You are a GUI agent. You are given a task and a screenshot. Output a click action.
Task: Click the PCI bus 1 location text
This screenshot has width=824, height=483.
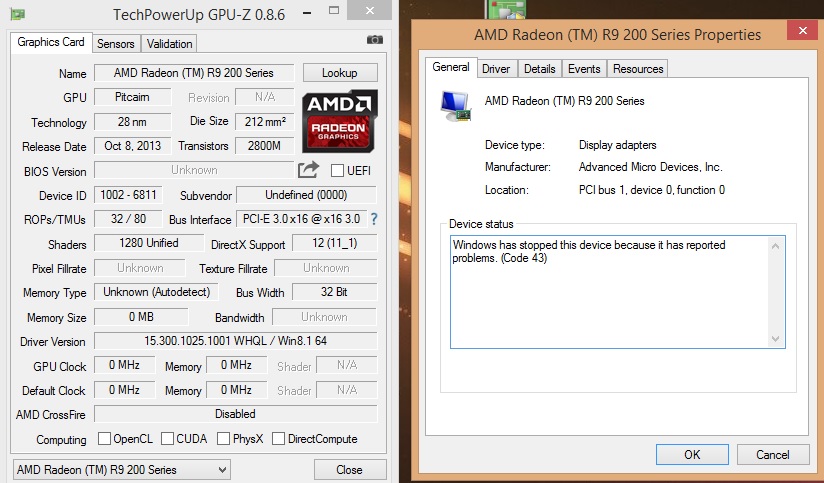(652, 190)
